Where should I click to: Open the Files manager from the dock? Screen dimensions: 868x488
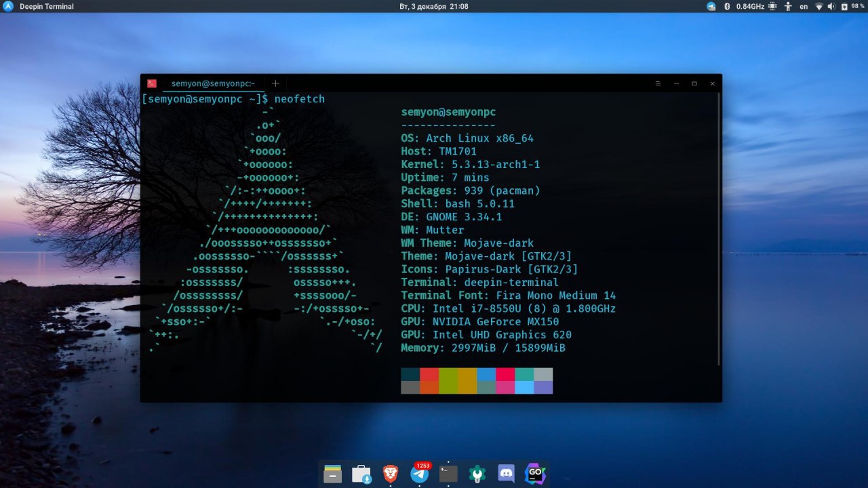coord(332,474)
